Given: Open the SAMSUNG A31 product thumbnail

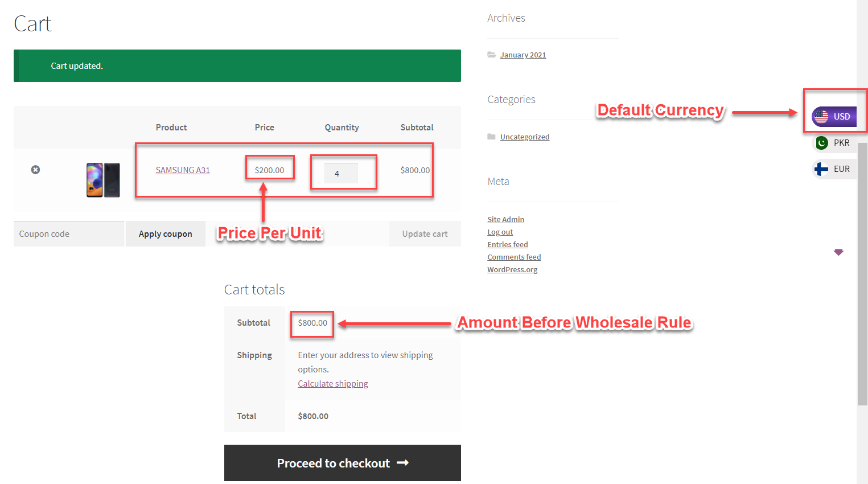Looking at the screenshot, I should tap(103, 180).
